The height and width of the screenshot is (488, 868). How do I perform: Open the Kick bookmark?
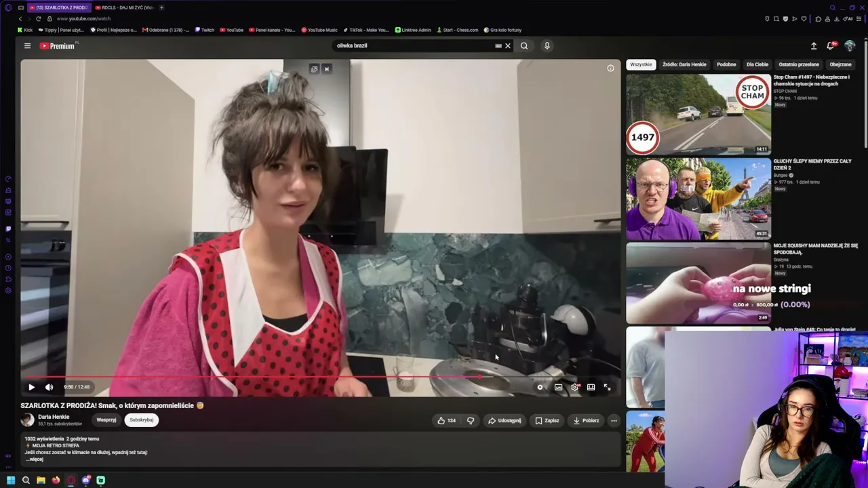pos(25,30)
